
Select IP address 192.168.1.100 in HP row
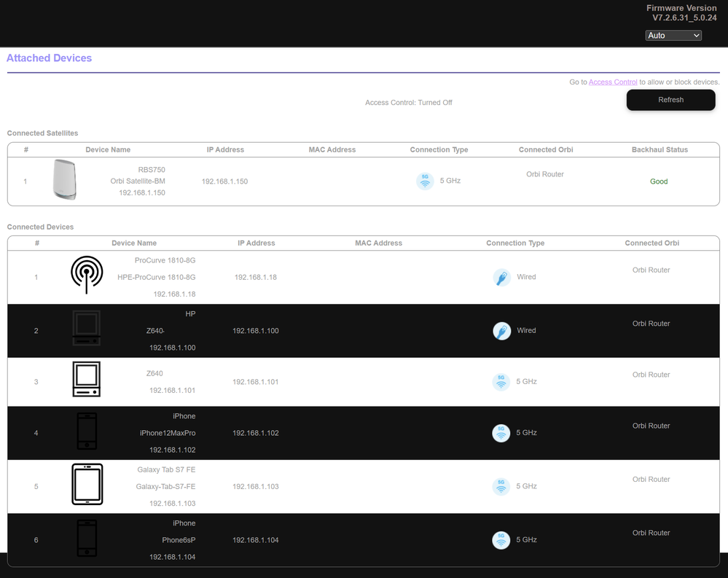pos(256,331)
